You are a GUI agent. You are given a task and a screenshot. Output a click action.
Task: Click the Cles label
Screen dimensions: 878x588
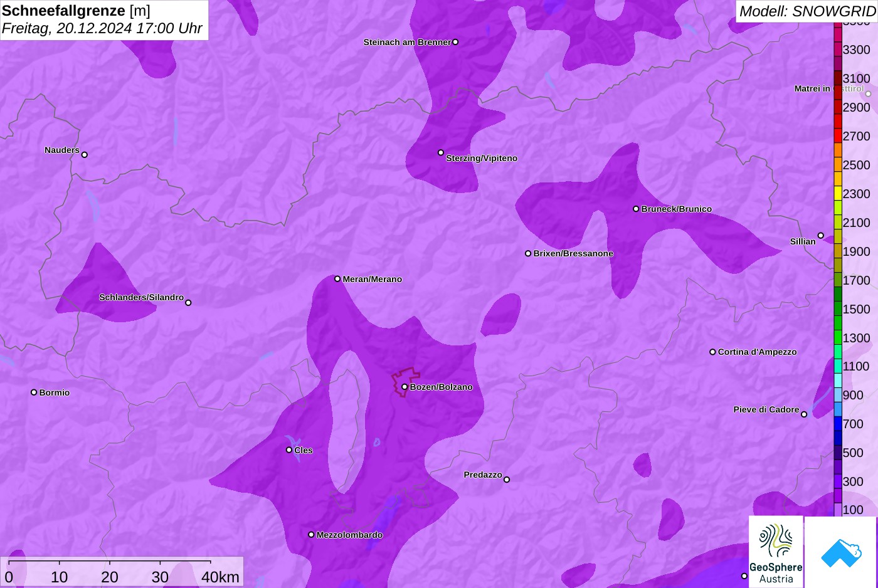click(x=304, y=450)
